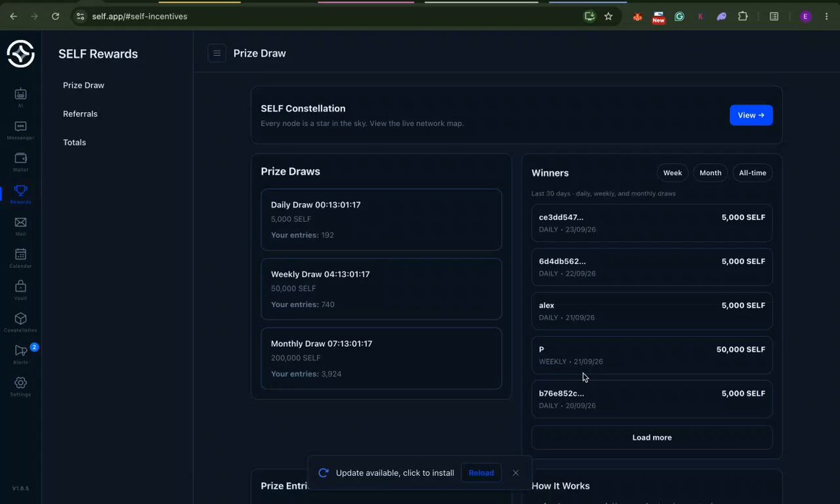
Task: Open the browser side panel icon
Action: point(774,16)
